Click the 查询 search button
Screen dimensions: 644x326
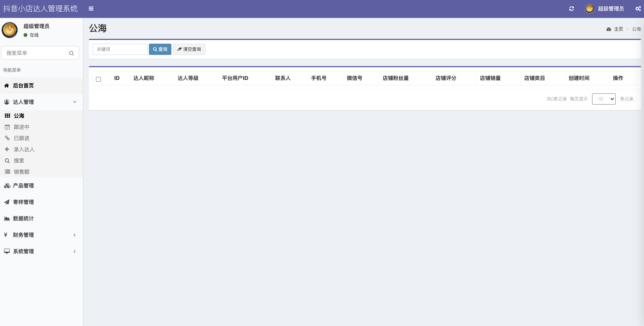(x=160, y=49)
